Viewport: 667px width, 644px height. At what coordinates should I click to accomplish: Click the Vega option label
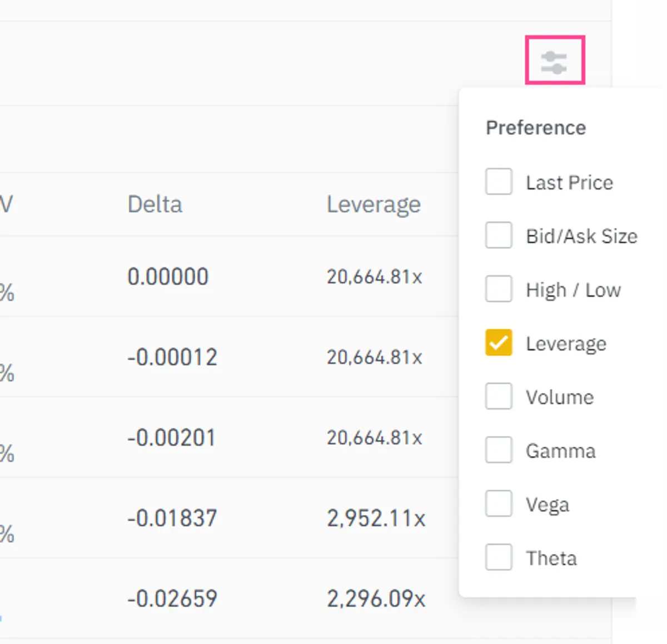[547, 505]
